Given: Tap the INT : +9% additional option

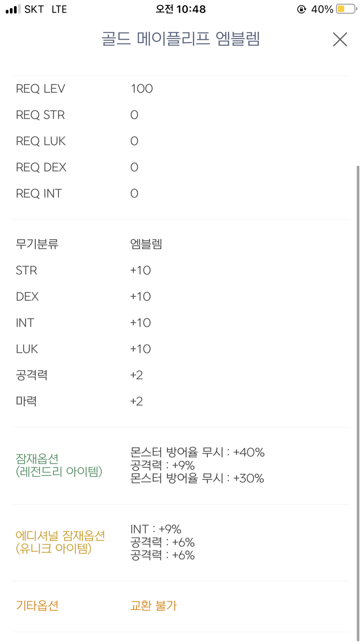Looking at the screenshot, I should (x=156, y=529).
